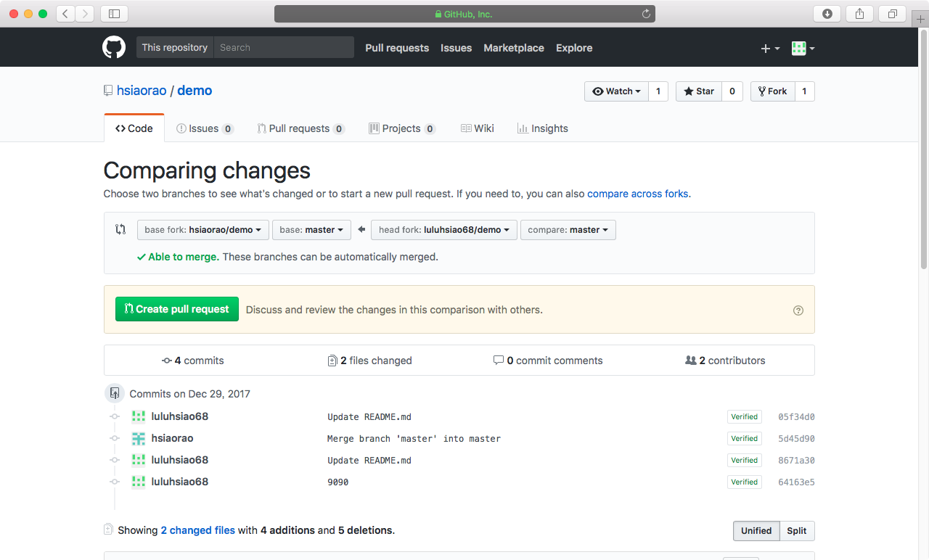Image resolution: width=929 pixels, height=560 pixels.
Task: Click the hsiaorao commit avatar
Action: [139, 439]
